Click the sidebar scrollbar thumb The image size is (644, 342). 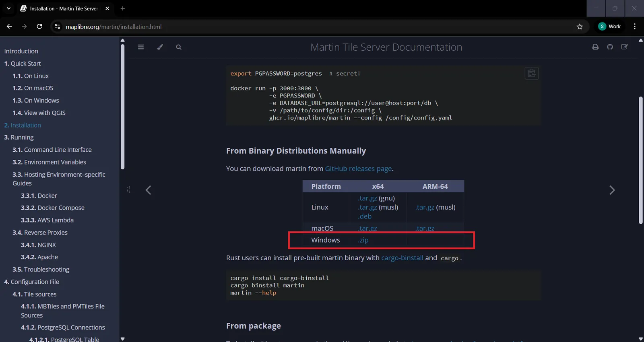[122, 107]
